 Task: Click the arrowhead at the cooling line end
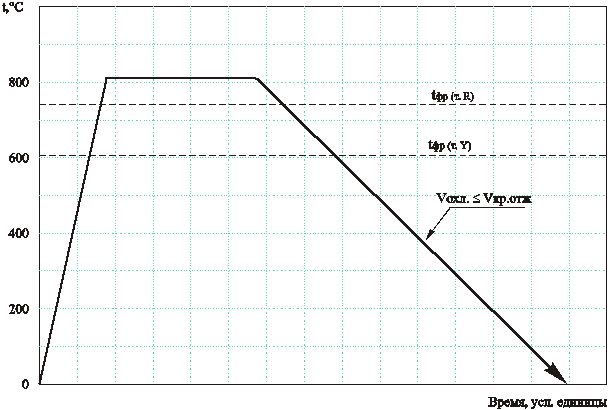[x=563, y=379]
